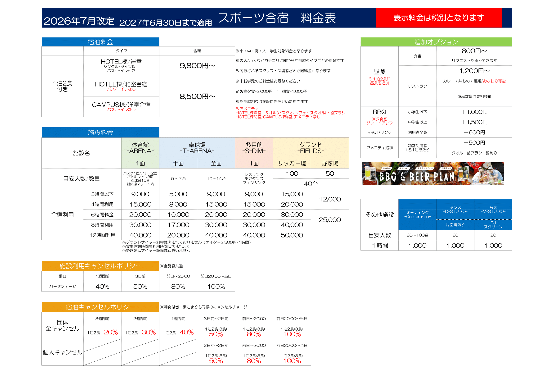Click the サッカー場 sub-header cell

click(x=292, y=163)
